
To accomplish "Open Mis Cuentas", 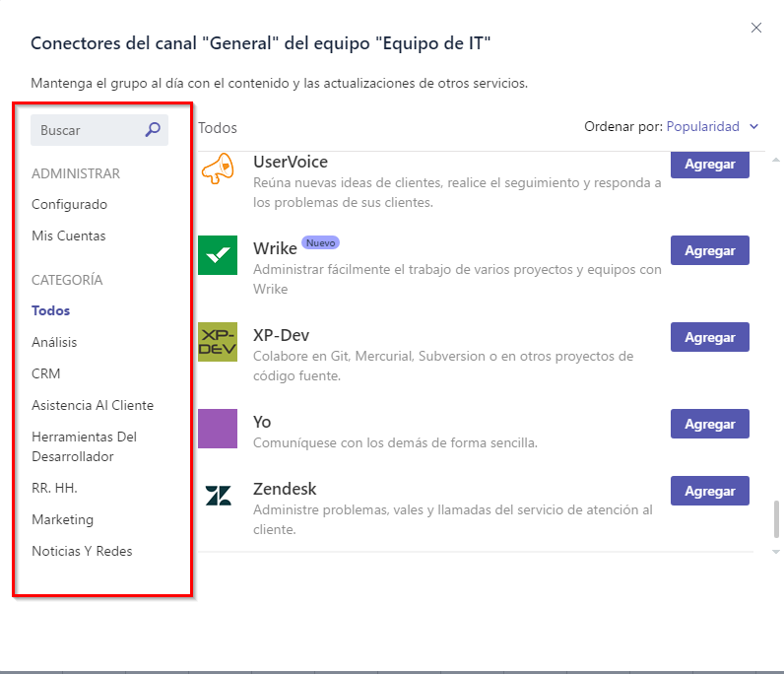I will point(69,236).
